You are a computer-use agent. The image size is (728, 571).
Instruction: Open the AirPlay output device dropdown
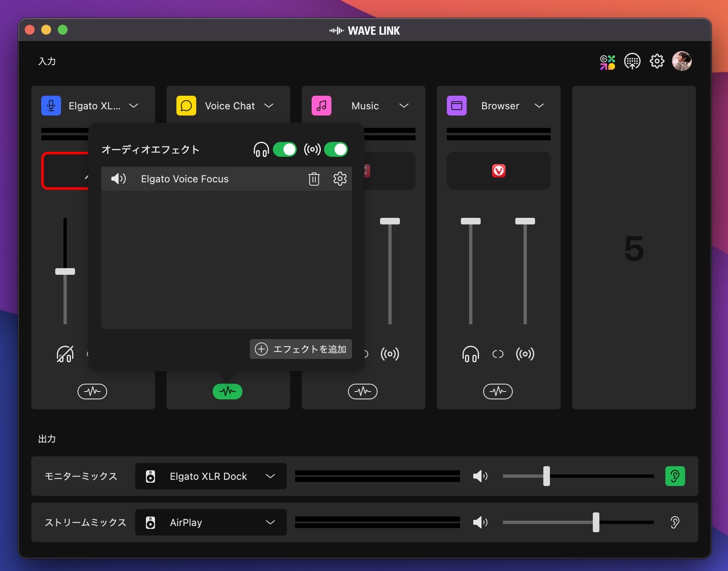270,523
